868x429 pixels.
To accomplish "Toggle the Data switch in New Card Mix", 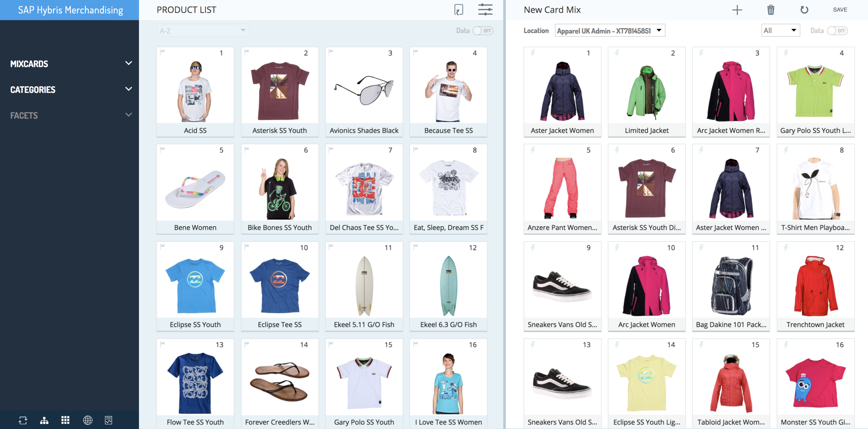I will [x=837, y=31].
